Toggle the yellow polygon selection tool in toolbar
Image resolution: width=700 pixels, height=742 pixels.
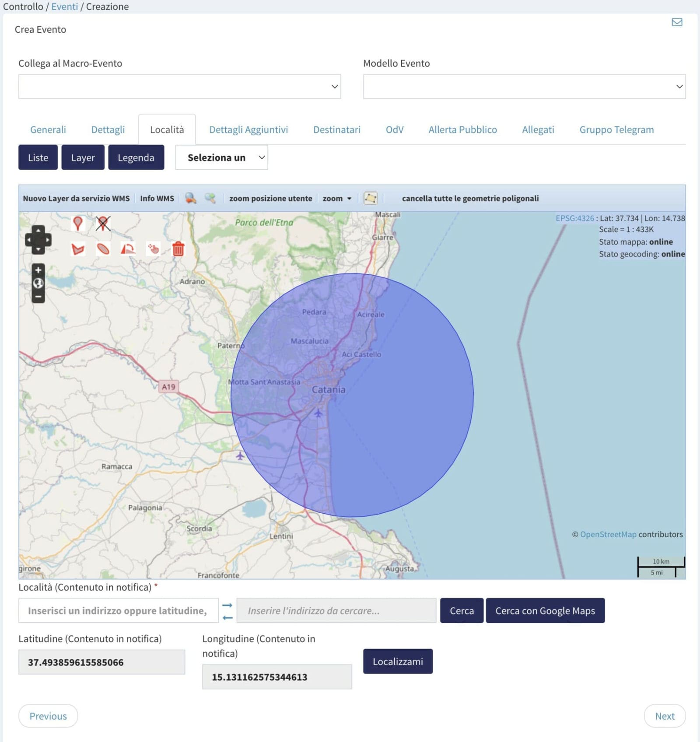click(370, 198)
